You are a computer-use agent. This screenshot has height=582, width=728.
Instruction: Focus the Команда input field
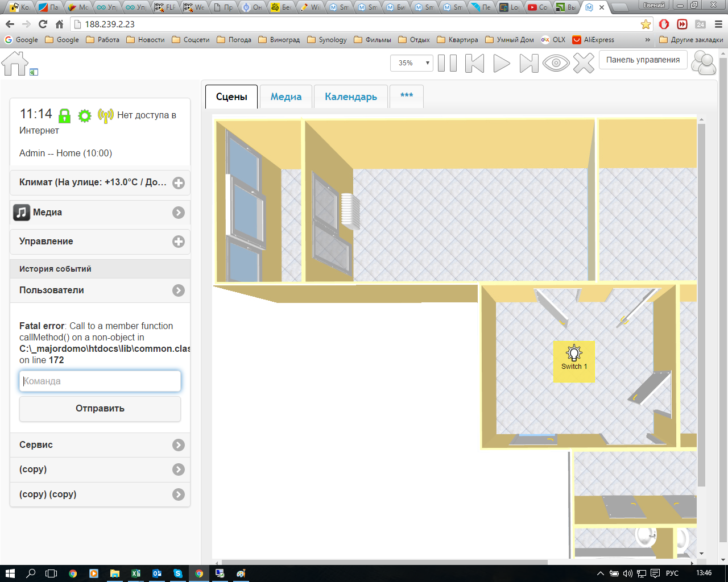[x=100, y=381]
